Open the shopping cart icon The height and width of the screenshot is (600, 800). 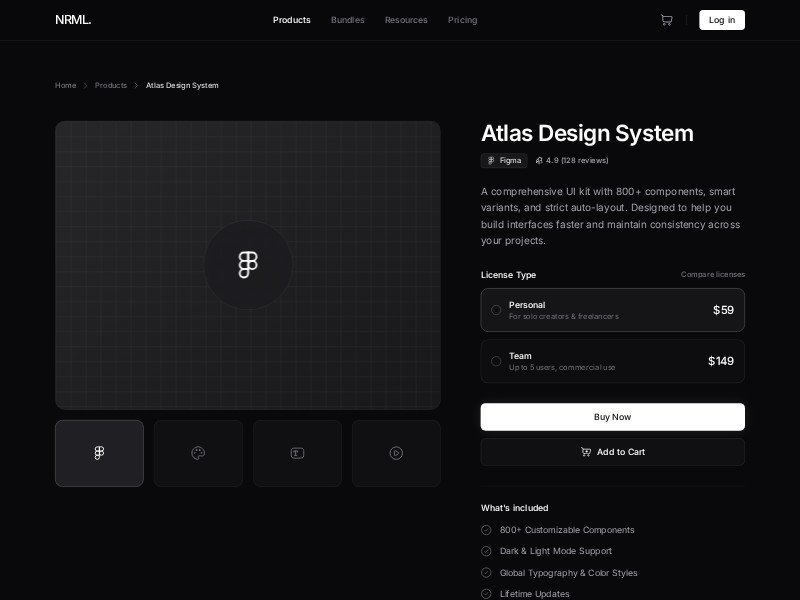pos(666,20)
